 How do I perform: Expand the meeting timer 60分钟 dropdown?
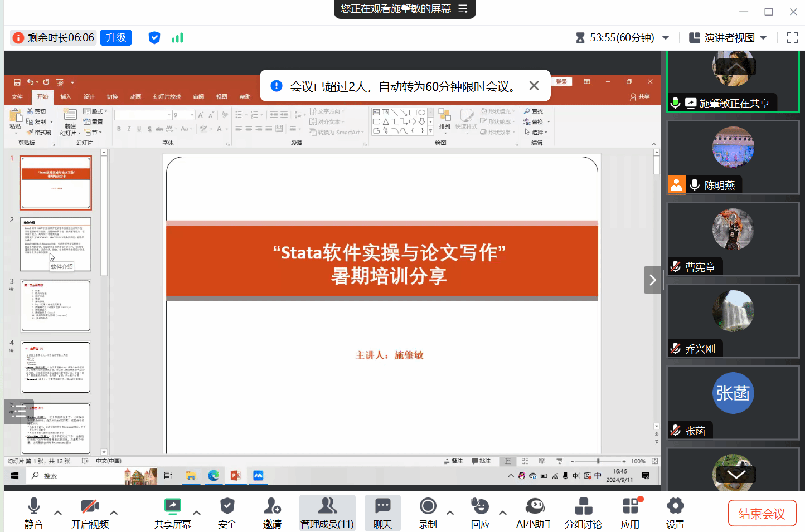pyautogui.click(x=666, y=38)
